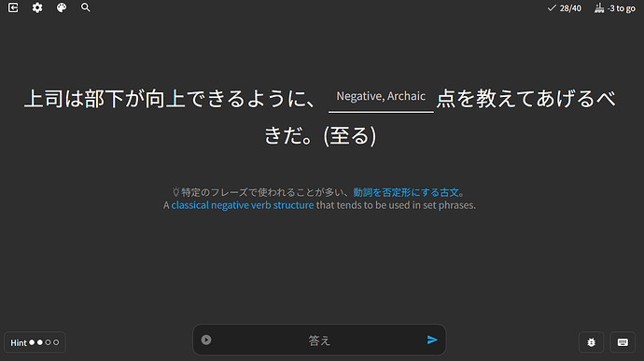Image resolution: width=644 pixels, height=361 pixels.
Task: Toggle the on-screen keyboard icon
Action: point(623,342)
